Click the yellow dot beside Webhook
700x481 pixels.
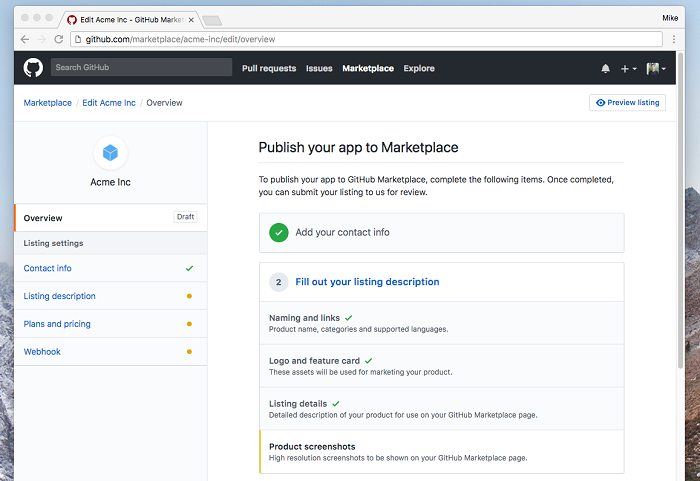(189, 352)
